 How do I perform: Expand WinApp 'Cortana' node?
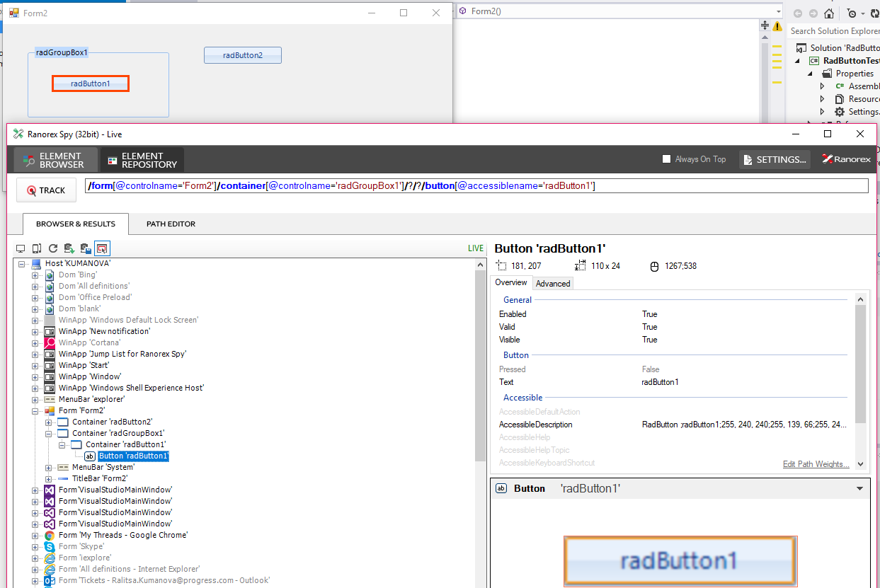pyautogui.click(x=35, y=342)
